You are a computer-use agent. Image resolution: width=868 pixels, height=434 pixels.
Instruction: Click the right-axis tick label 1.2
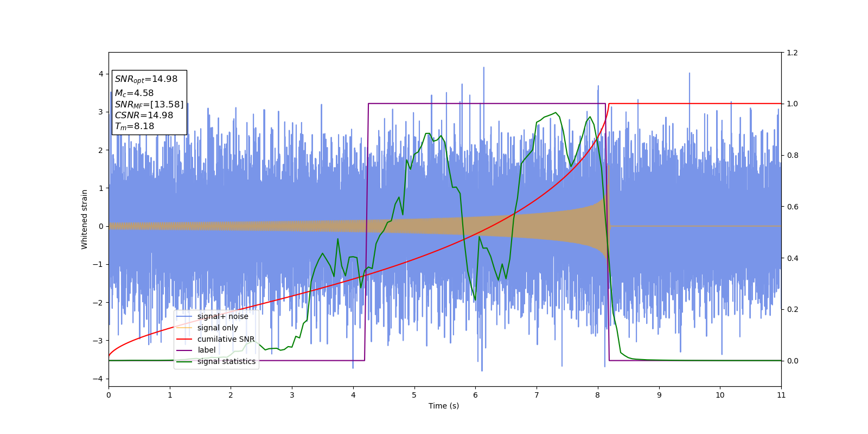[x=792, y=53]
